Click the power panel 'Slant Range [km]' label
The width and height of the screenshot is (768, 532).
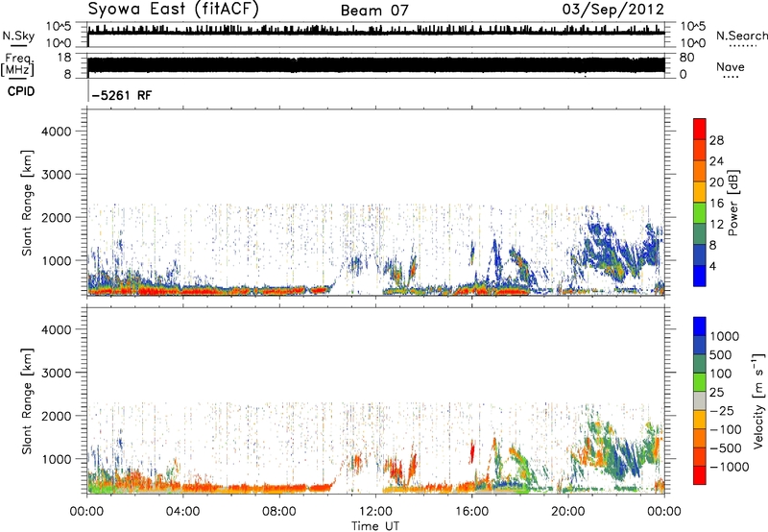[27, 203]
